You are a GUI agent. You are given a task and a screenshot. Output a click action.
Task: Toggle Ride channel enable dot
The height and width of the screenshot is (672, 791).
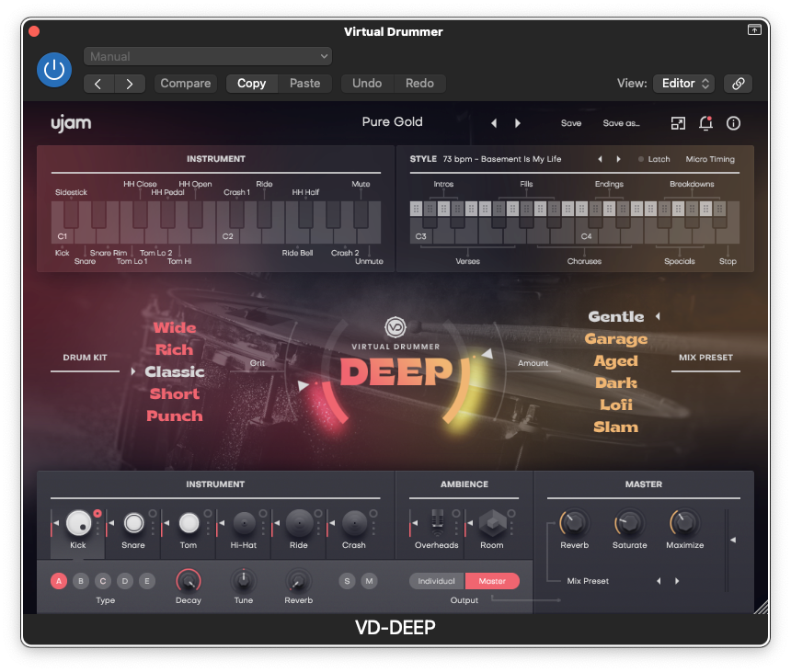point(318,514)
